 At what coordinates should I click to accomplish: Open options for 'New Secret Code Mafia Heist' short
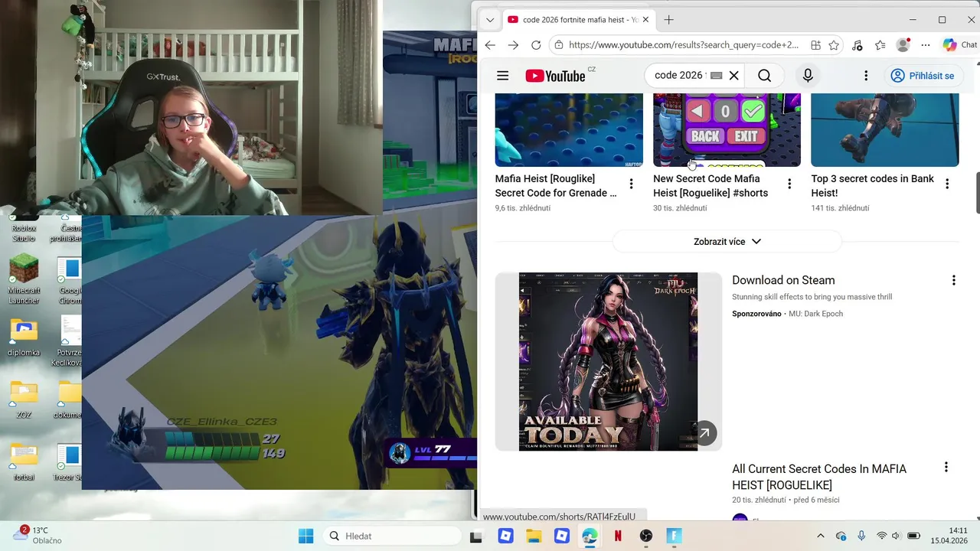point(789,184)
